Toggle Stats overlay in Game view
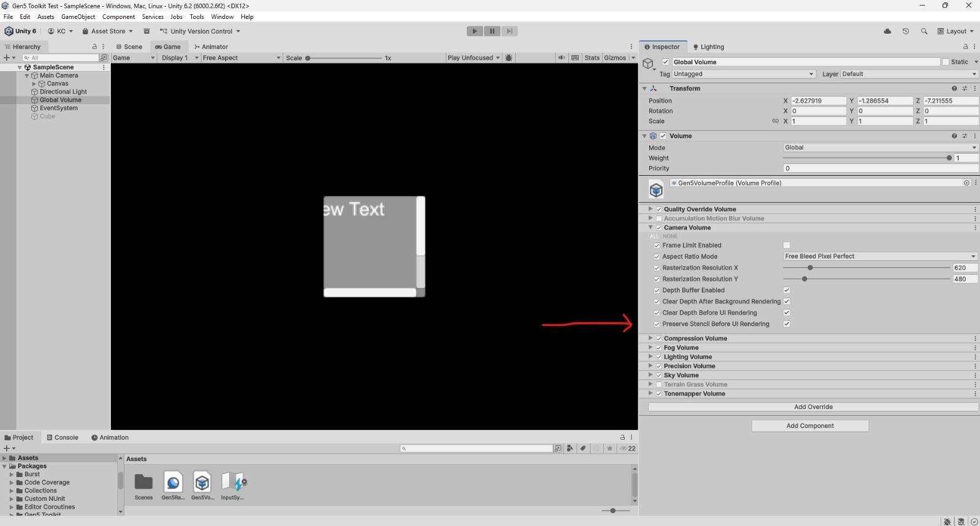 (x=592, y=58)
